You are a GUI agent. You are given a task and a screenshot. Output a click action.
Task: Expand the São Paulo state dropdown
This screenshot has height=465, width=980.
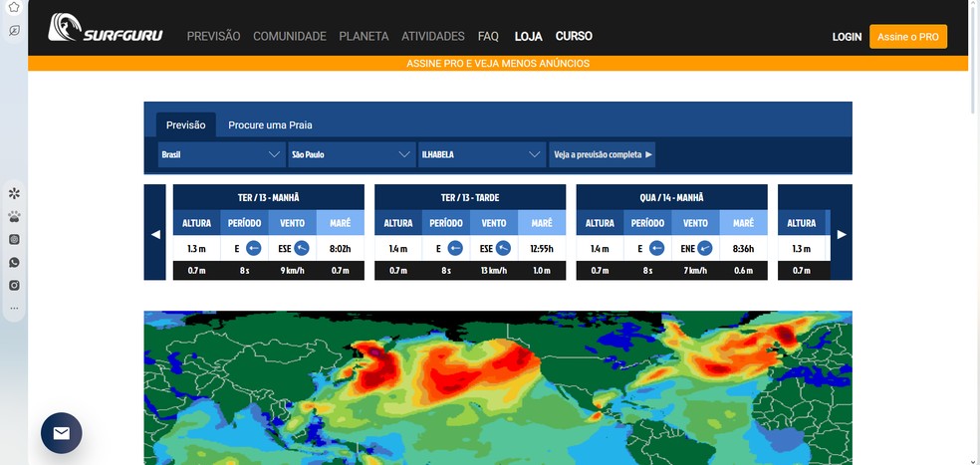pyautogui.click(x=352, y=154)
